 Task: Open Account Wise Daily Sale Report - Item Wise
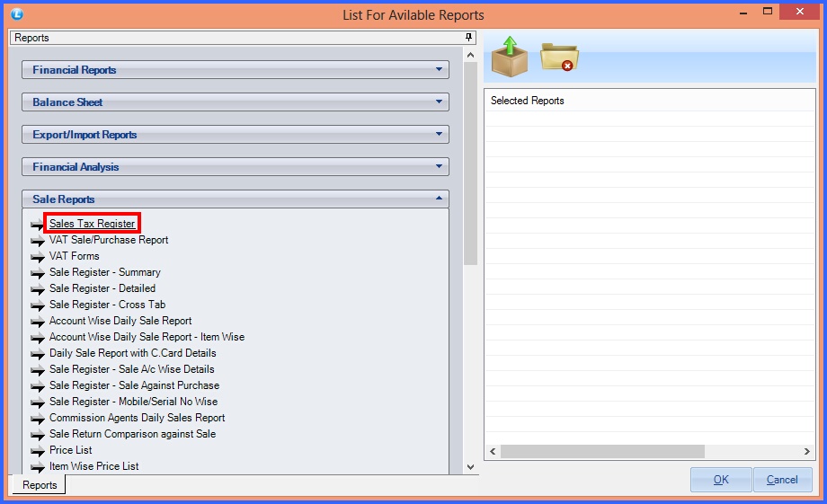[147, 337]
